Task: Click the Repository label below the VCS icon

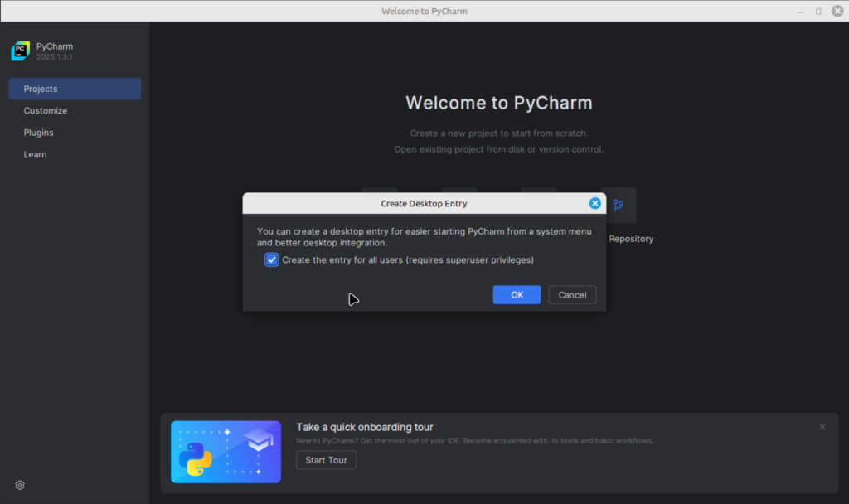Action: click(x=631, y=239)
